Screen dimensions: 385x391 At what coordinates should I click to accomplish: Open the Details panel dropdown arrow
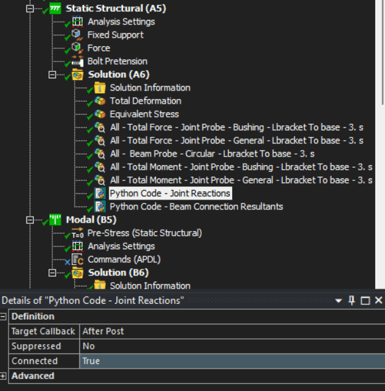[x=338, y=301]
